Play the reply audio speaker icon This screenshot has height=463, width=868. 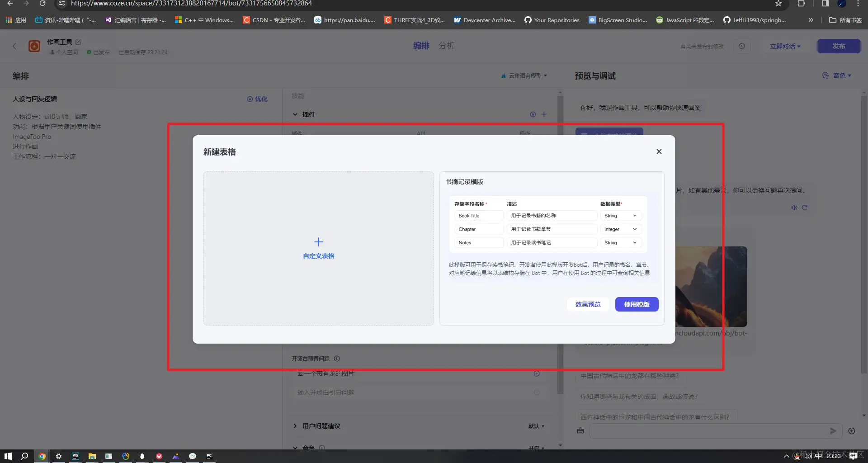coord(794,208)
